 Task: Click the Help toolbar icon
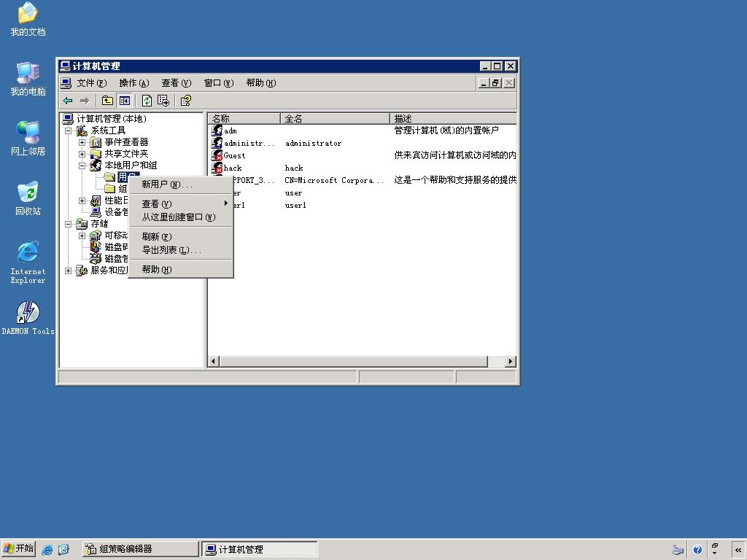click(186, 101)
